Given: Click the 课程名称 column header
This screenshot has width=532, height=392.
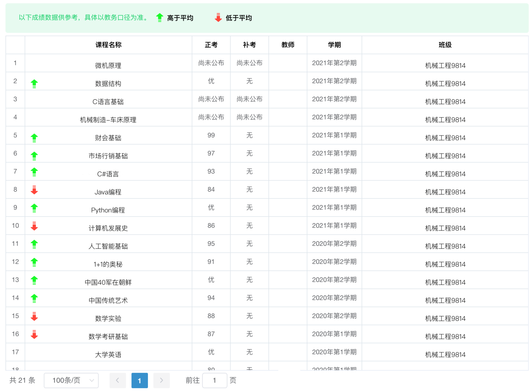Looking at the screenshot, I should coord(108,45).
